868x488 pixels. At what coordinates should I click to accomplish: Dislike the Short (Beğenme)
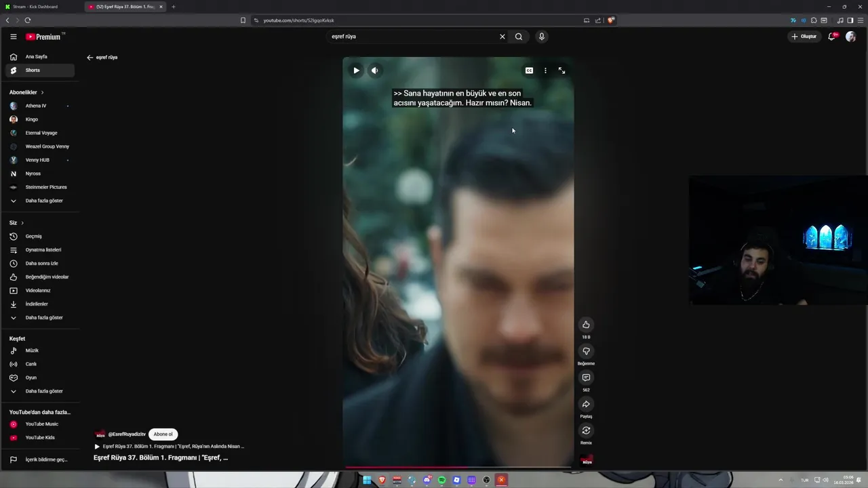point(586,351)
